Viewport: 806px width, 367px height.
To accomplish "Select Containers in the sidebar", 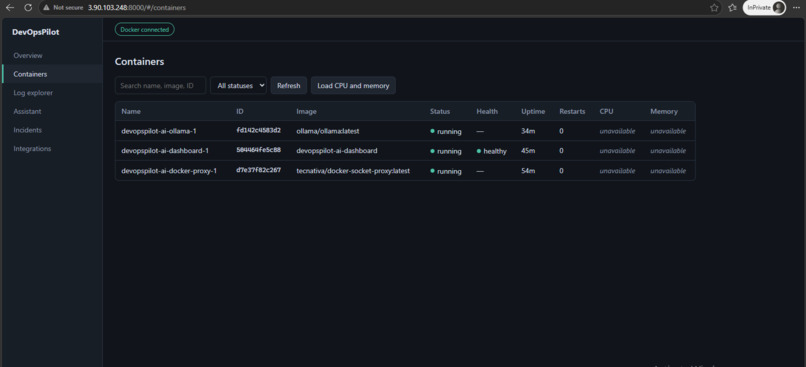I will [x=51, y=74].
